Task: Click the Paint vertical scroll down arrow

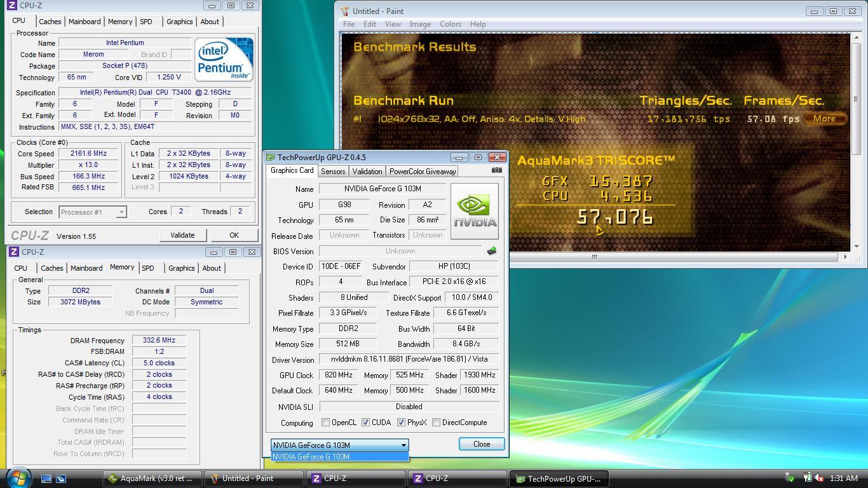Action: [856, 247]
